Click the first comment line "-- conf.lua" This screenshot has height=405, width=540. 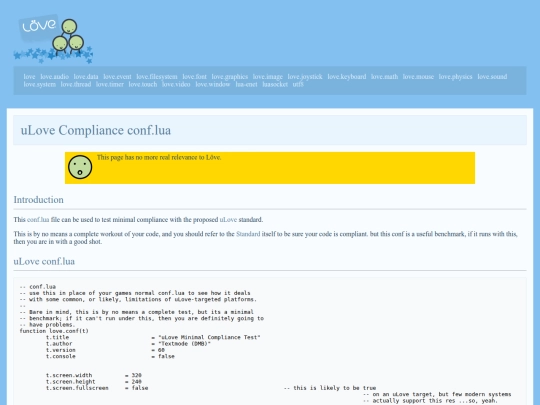(x=38, y=287)
